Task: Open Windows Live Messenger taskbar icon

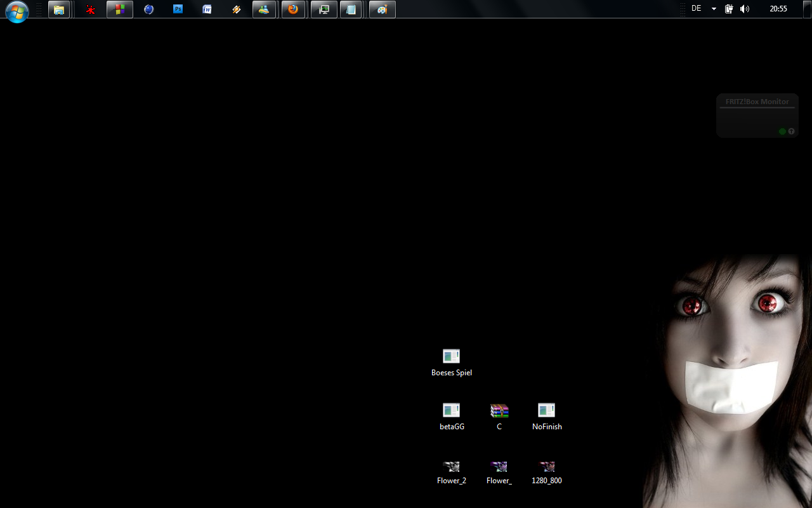Action: pyautogui.click(x=264, y=10)
